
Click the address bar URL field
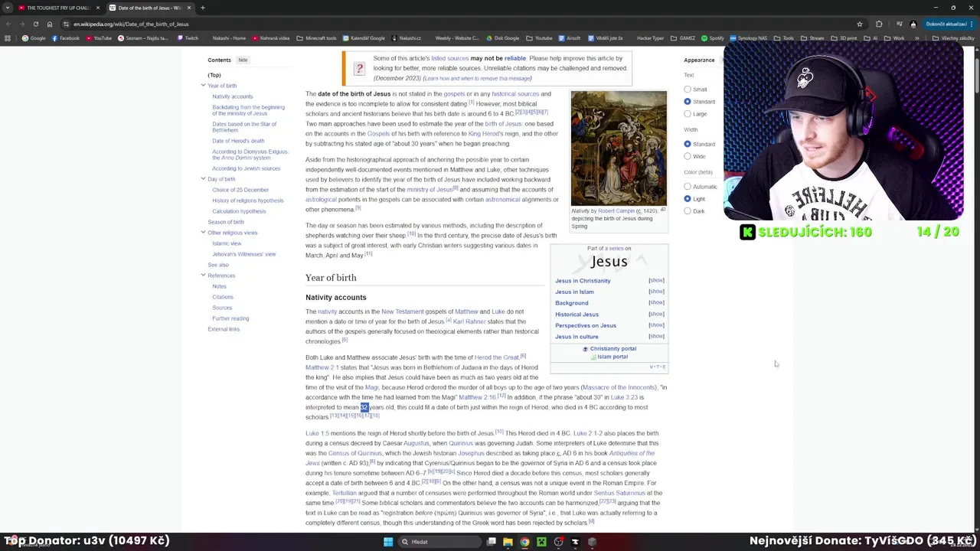coord(459,24)
